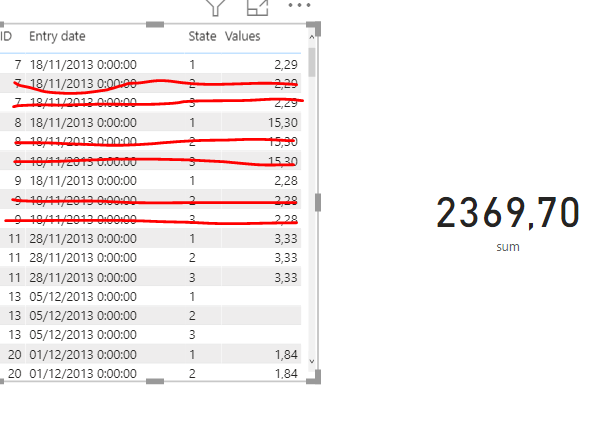
Task: Click ID 20 in the state 1 row
Action: (x=14, y=354)
